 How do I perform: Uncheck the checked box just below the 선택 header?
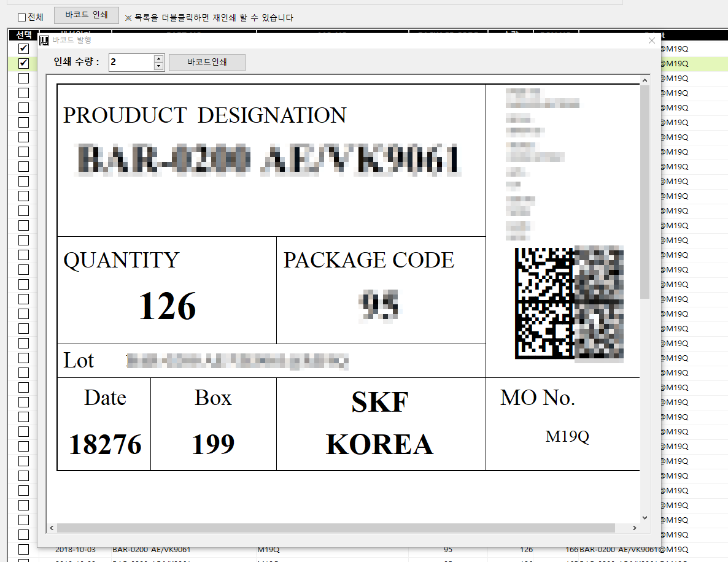tap(24, 48)
